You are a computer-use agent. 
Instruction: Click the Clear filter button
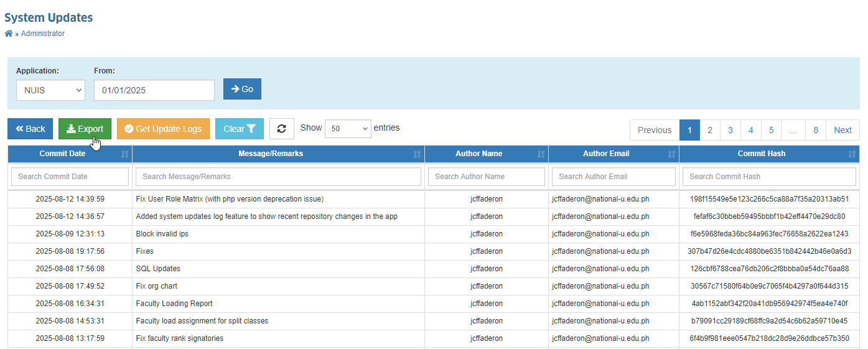click(240, 129)
